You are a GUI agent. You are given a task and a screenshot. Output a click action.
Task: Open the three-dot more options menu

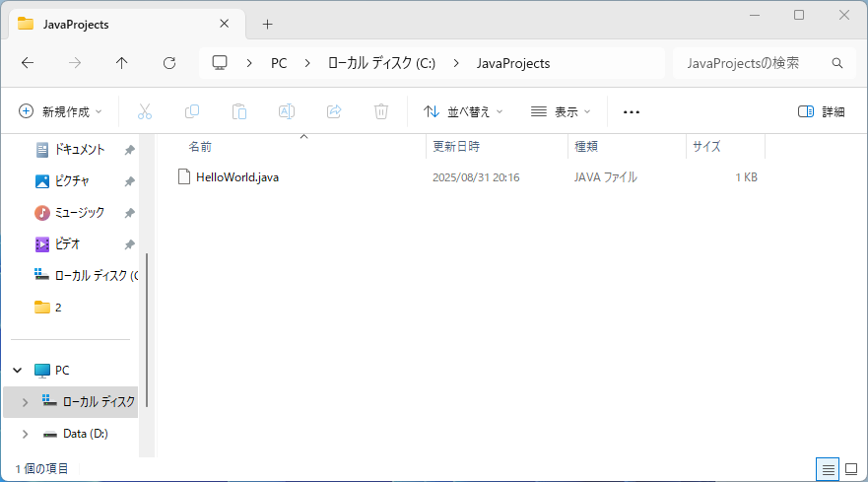tap(632, 112)
